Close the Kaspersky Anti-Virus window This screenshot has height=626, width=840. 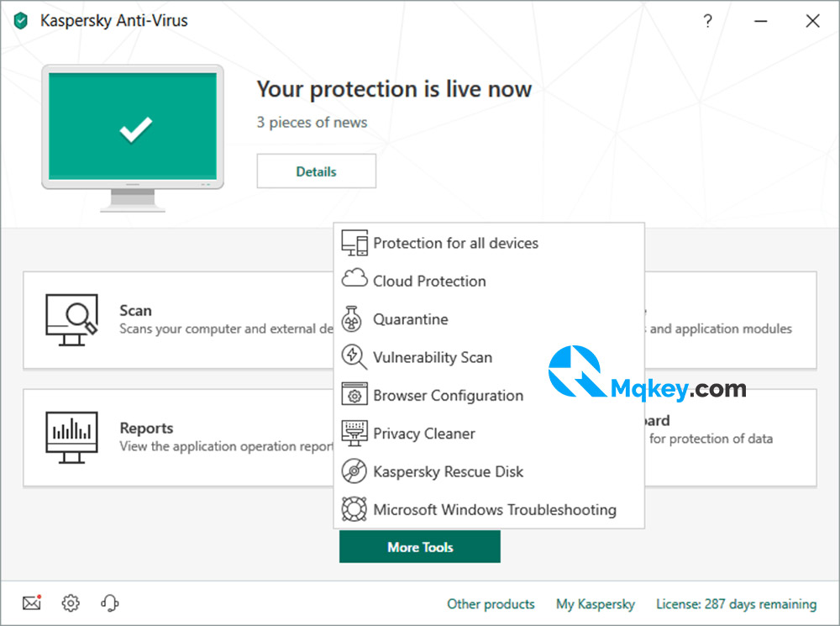(x=812, y=21)
